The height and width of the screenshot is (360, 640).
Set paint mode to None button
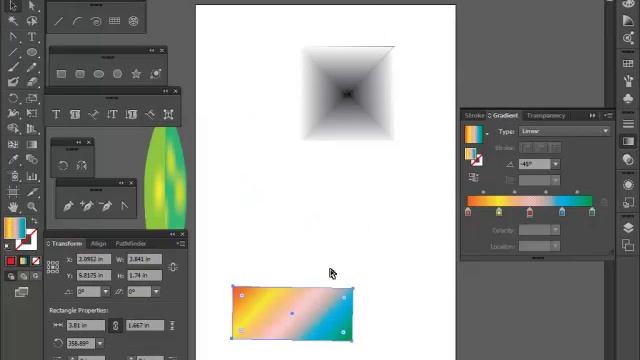(x=36, y=261)
